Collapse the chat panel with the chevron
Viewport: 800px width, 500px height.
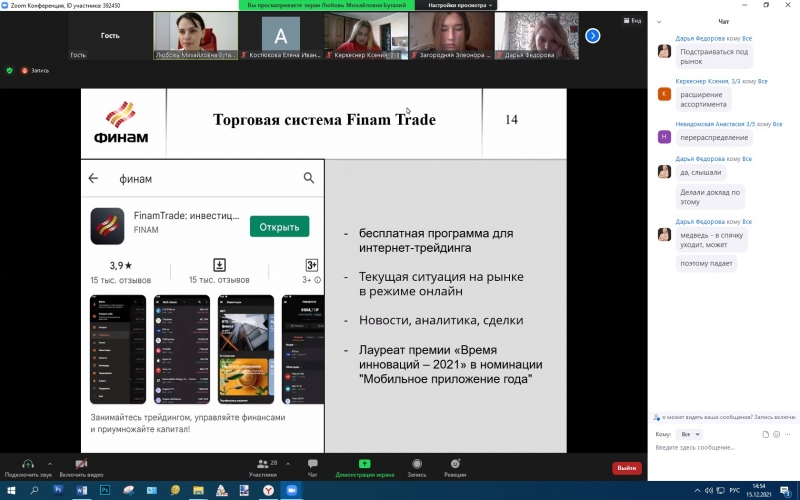click(x=659, y=22)
